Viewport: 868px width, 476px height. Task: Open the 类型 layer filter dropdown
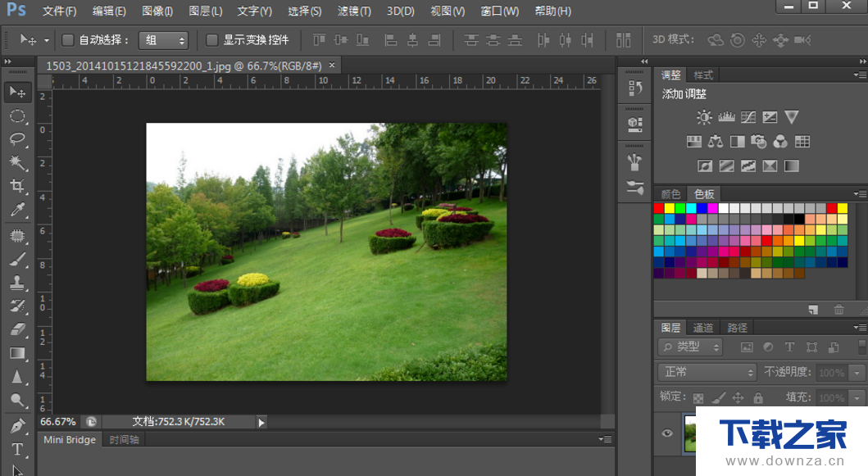tap(690, 347)
